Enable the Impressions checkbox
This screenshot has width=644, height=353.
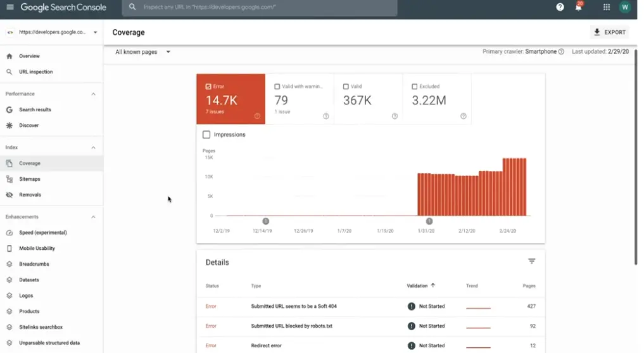click(206, 135)
